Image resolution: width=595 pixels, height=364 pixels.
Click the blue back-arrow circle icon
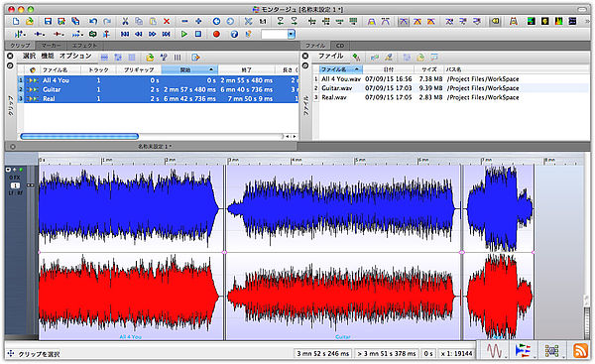point(216,21)
